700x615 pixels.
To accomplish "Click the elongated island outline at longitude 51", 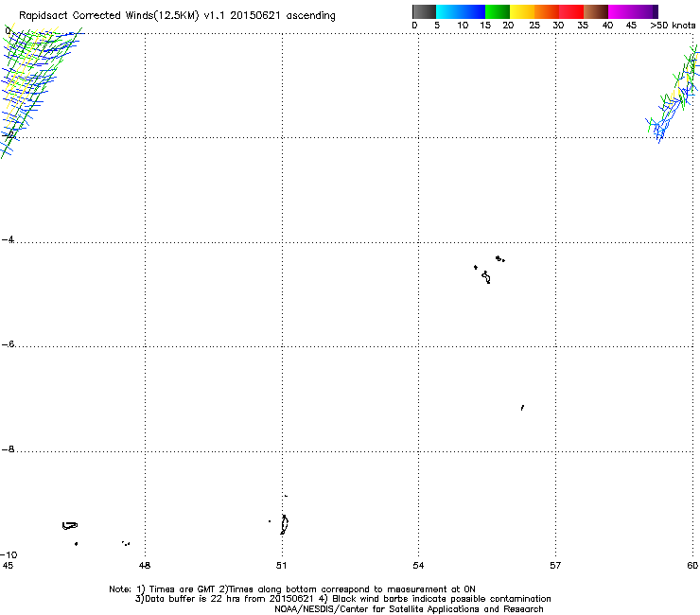I will coord(285,524).
